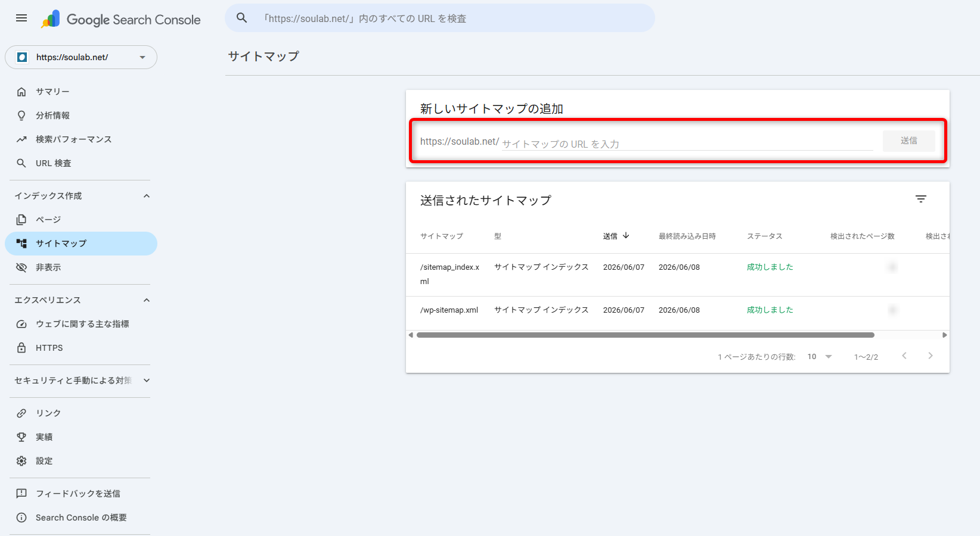
Task: Sort by 検出されたページ数 column
Action: click(x=863, y=236)
